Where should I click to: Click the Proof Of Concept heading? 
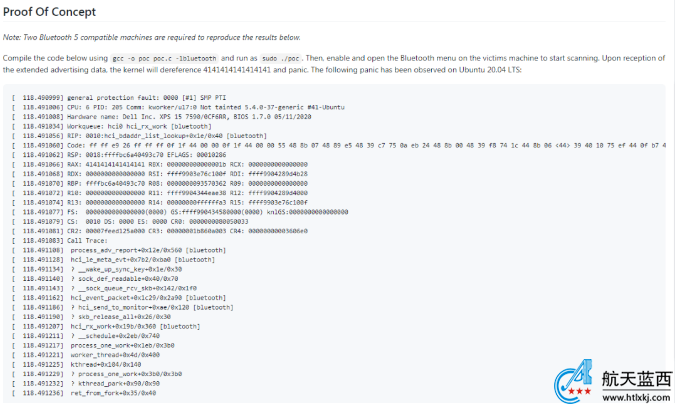click(x=49, y=12)
